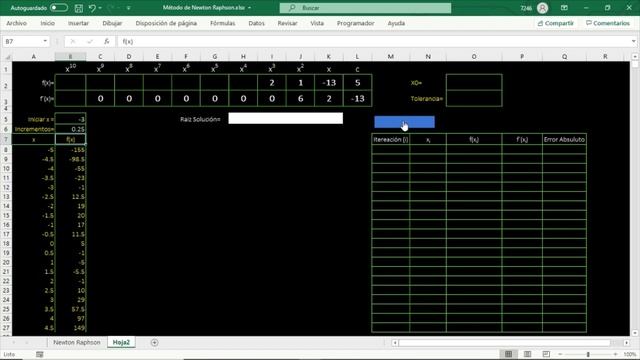Click the white Raíz Solución result box
The image size is (640, 360).
pyautogui.click(x=285, y=118)
